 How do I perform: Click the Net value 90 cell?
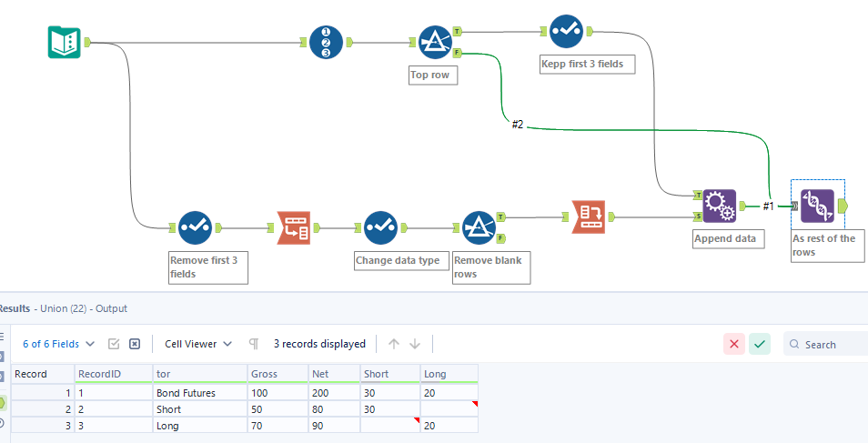[x=334, y=426]
